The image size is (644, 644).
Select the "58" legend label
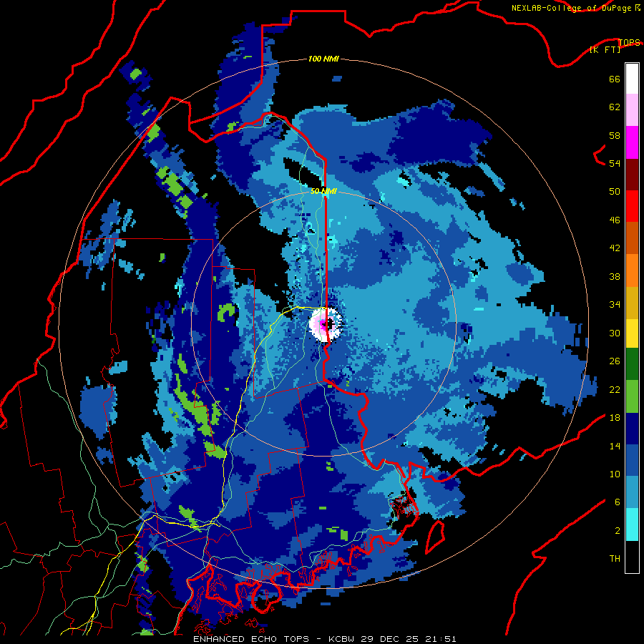[615, 135]
